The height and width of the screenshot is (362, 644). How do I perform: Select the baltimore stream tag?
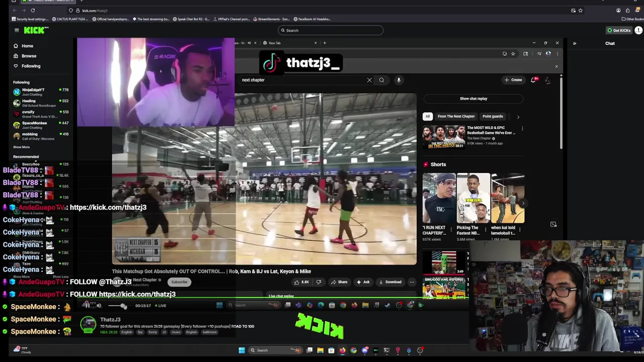(x=210, y=332)
